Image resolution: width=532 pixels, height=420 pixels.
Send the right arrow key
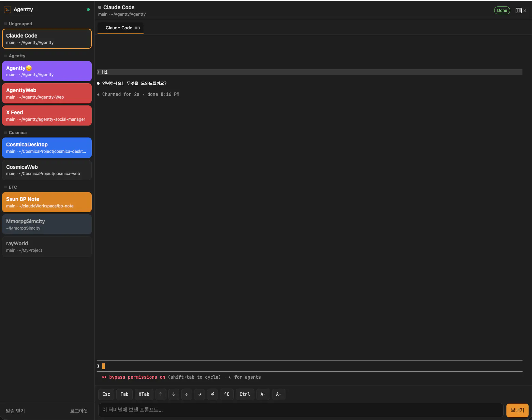(x=199, y=394)
